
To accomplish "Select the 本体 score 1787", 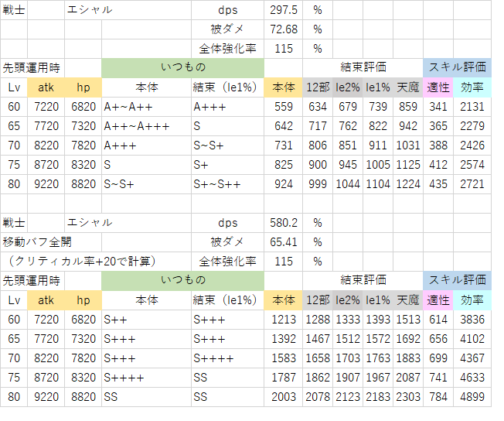I will click(283, 378).
